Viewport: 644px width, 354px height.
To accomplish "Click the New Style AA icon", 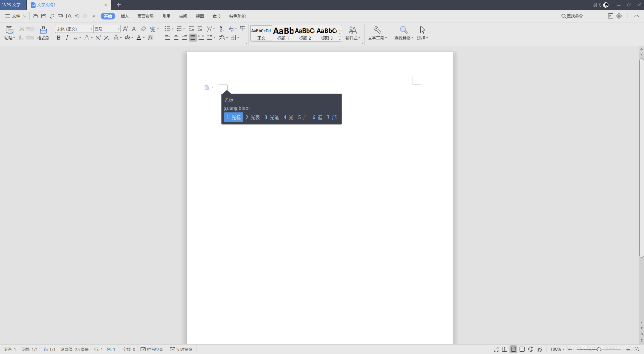I will [353, 30].
